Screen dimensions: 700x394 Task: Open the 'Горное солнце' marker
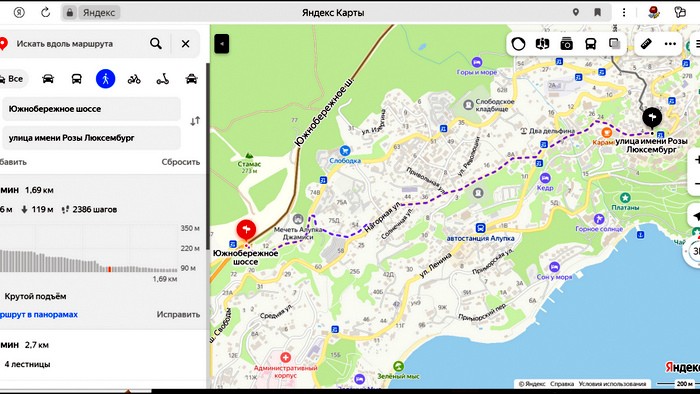pos(599,219)
